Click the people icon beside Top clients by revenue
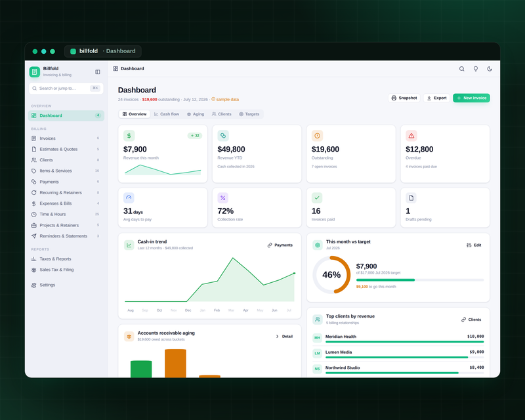This screenshot has width=525, height=420. pyautogui.click(x=318, y=320)
